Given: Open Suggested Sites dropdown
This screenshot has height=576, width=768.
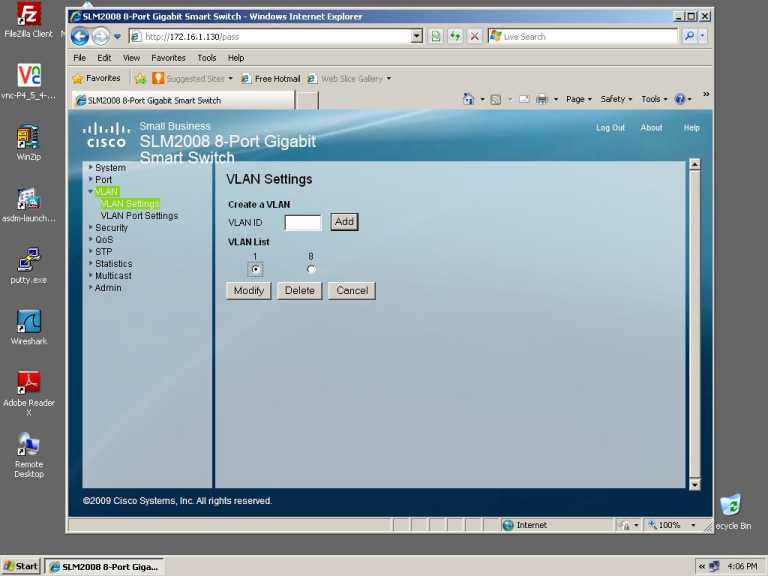Looking at the screenshot, I should [x=230, y=78].
